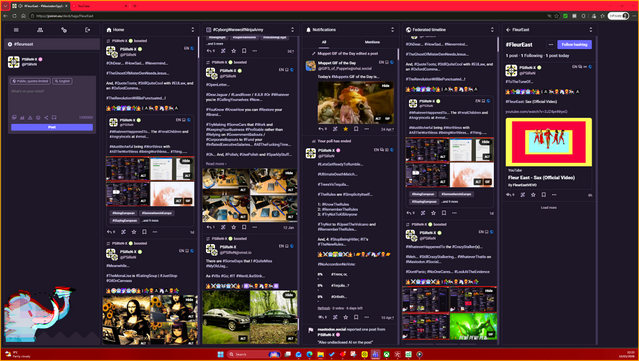The image size is (639, 361).
Task: Click Load more in FleurEast column
Action: click(549, 207)
